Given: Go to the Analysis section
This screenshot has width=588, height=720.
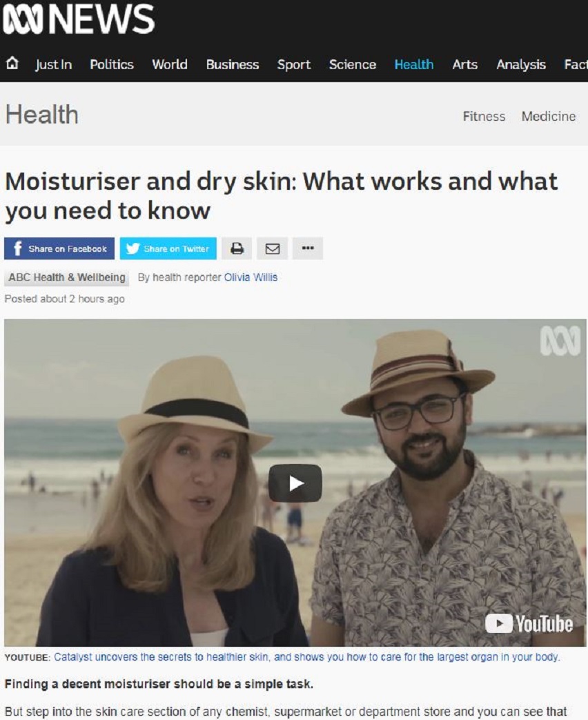Looking at the screenshot, I should tap(521, 64).
